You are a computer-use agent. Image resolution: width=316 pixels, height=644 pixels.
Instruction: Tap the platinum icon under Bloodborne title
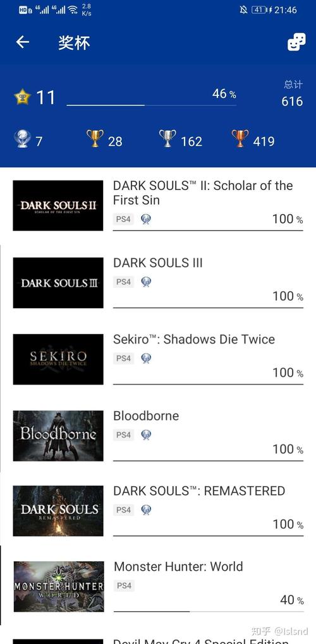point(146,434)
